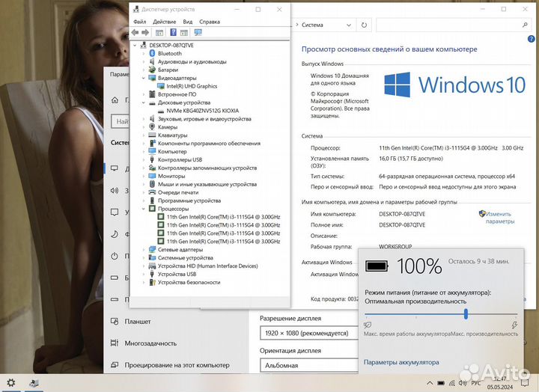Click the taskbar clock showing 05.05.2024
The image size is (539, 392).
click(x=500, y=383)
